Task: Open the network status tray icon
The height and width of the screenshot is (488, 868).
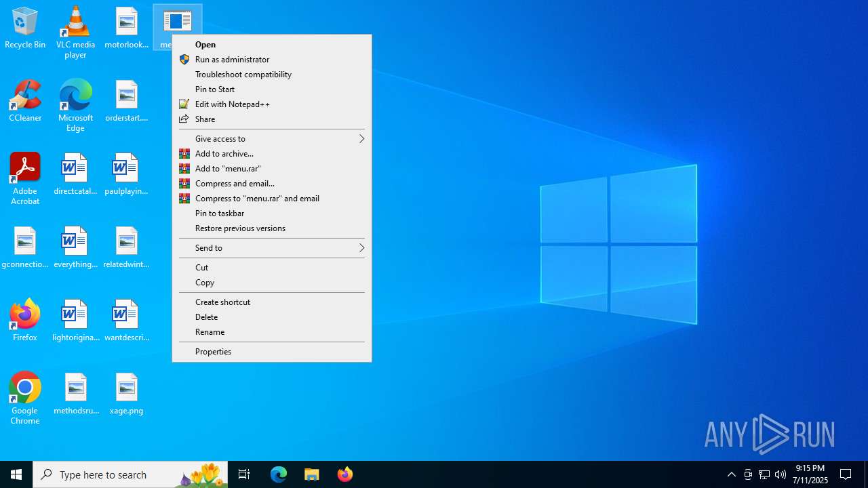Action: (x=764, y=474)
